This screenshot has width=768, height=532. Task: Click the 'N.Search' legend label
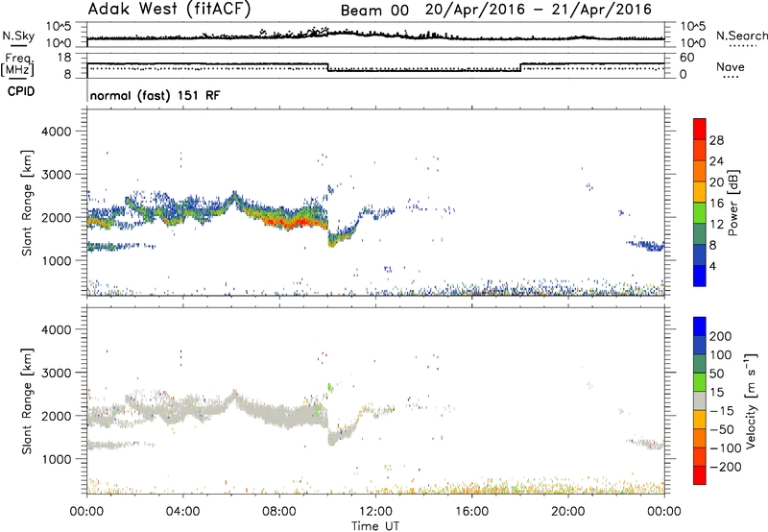tap(741, 36)
